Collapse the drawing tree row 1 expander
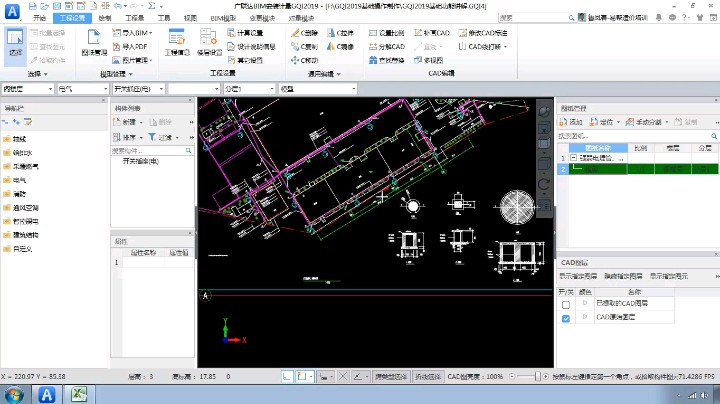The image size is (720, 404). pyautogui.click(x=573, y=157)
